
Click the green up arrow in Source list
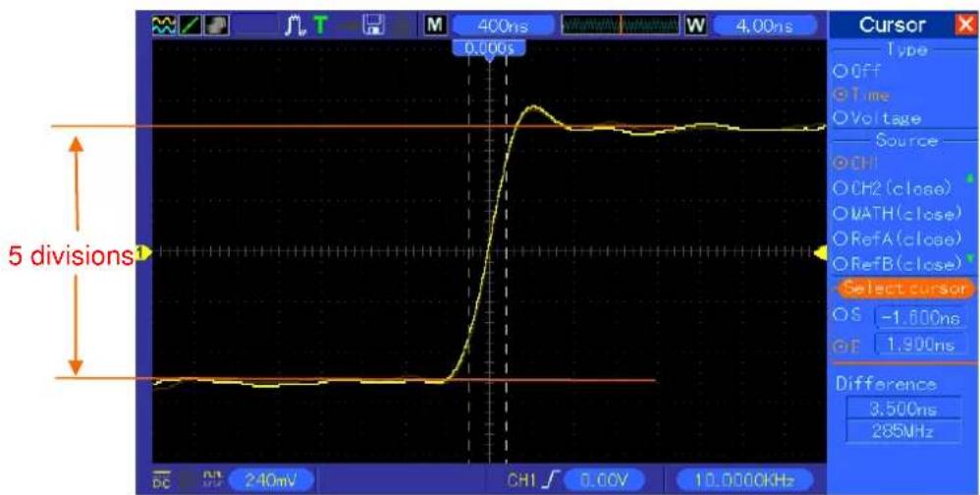coord(970,178)
